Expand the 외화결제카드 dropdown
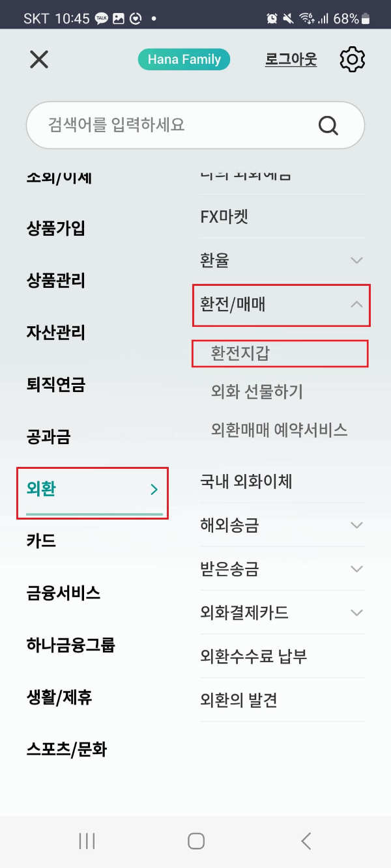This screenshot has width=391, height=868. tap(356, 612)
